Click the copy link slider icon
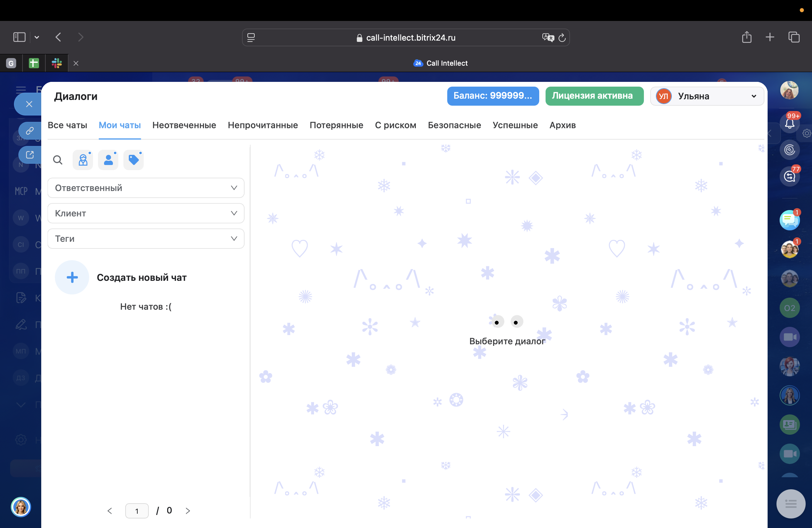Image resolution: width=812 pixels, height=528 pixels. [x=30, y=130]
